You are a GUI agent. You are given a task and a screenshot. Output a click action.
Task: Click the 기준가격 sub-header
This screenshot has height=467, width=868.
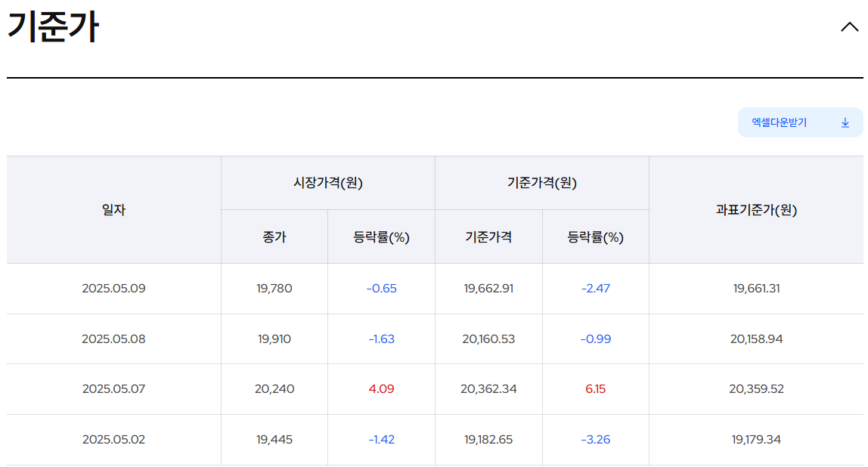pyautogui.click(x=488, y=237)
